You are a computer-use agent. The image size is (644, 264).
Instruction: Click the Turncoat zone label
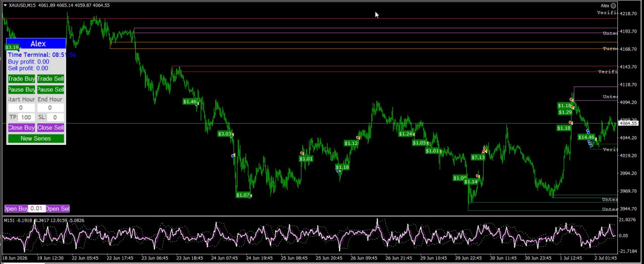click(x=610, y=49)
